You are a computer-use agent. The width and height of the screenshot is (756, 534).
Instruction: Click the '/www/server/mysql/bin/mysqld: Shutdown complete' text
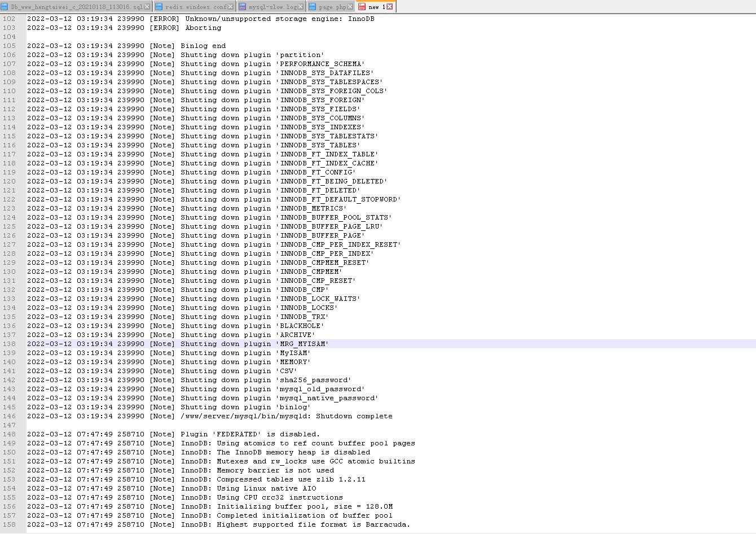(x=287, y=416)
